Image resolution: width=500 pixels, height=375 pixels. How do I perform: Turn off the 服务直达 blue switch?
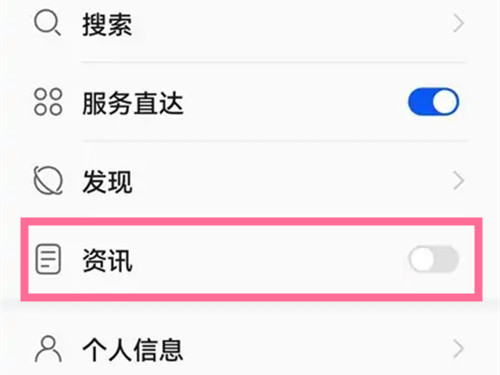433,102
